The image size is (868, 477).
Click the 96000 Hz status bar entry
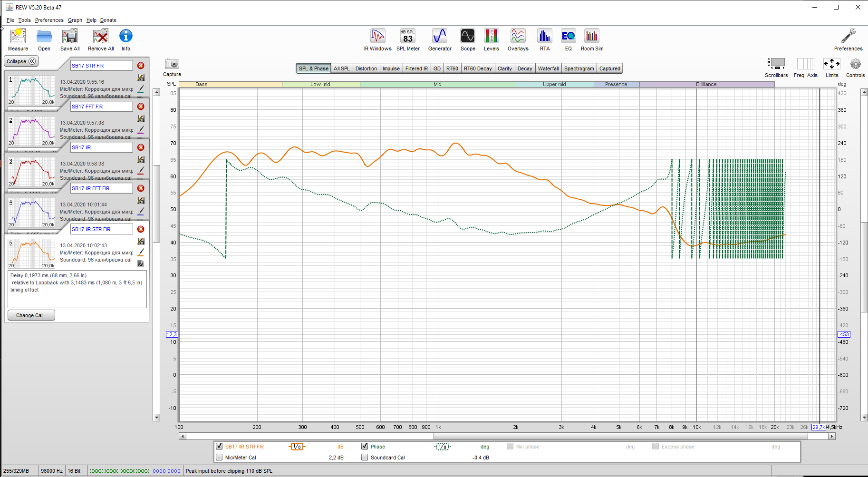[52, 471]
